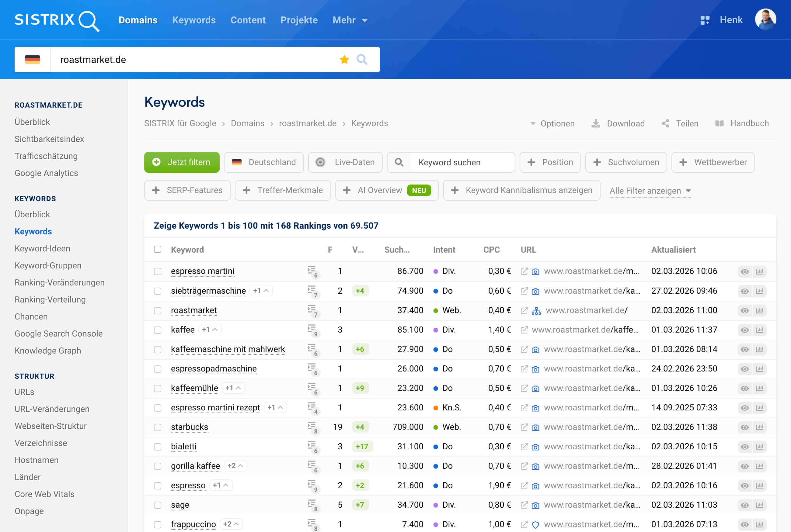Click the shield icon in the frappuccino row
The height and width of the screenshot is (532, 791).
click(x=535, y=524)
